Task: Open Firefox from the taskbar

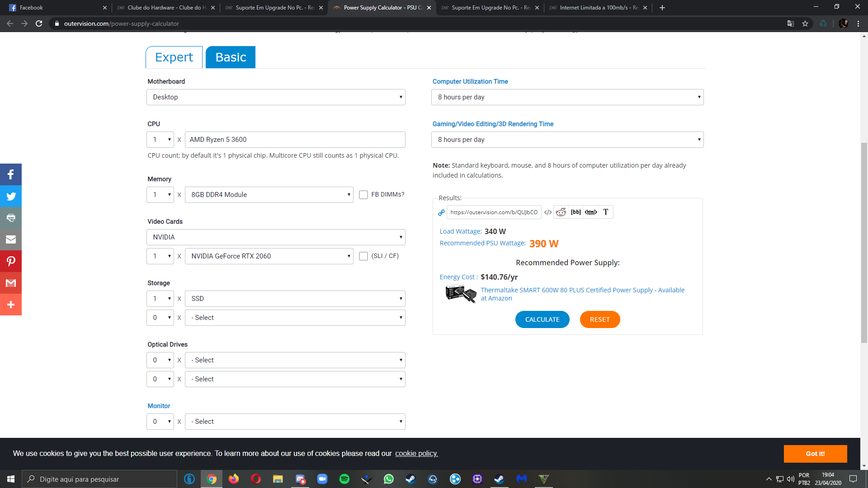Action: (x=233, y=479)
